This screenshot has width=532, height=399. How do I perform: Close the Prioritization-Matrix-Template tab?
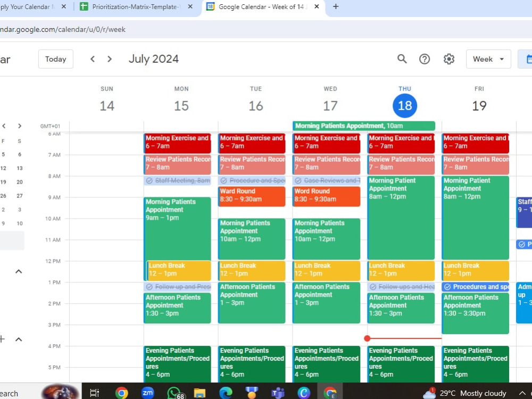190,6
